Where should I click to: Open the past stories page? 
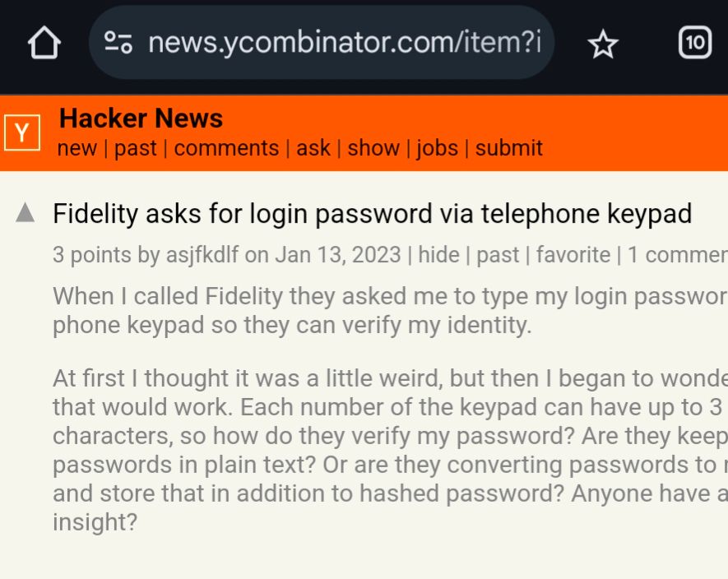tap(136, 148)
